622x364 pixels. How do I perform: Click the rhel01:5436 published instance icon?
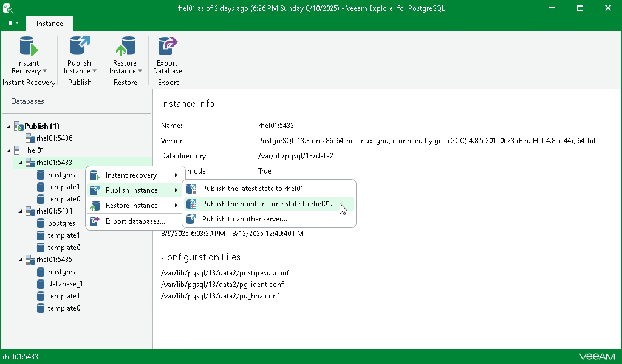pos(30,138)
